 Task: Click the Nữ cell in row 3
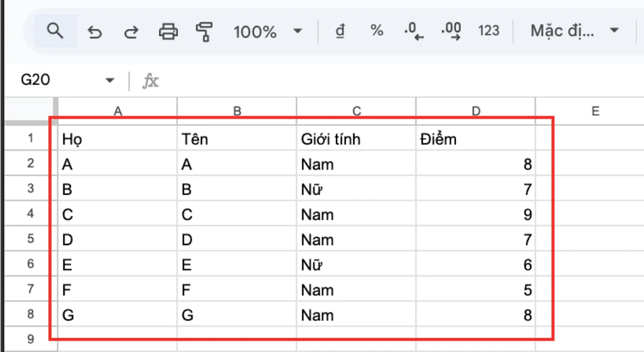(356, 188)
